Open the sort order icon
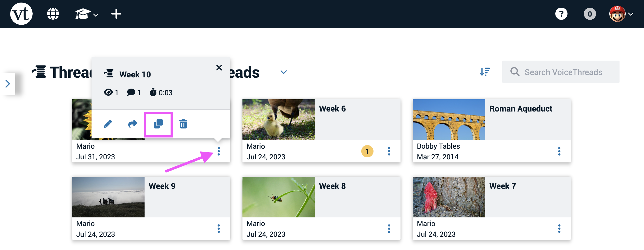This screenshot has height=250, width=644. [x=485, y=72]
